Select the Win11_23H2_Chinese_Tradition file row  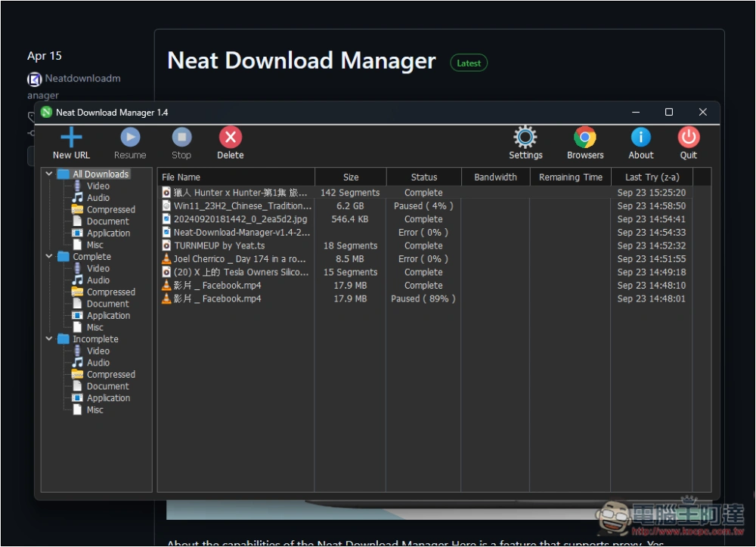pos(242,206)
